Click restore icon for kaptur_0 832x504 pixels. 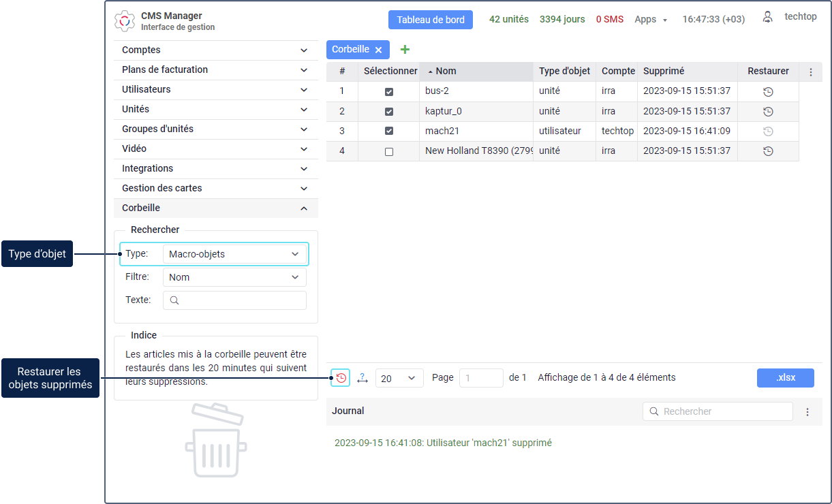coord(768,111)
